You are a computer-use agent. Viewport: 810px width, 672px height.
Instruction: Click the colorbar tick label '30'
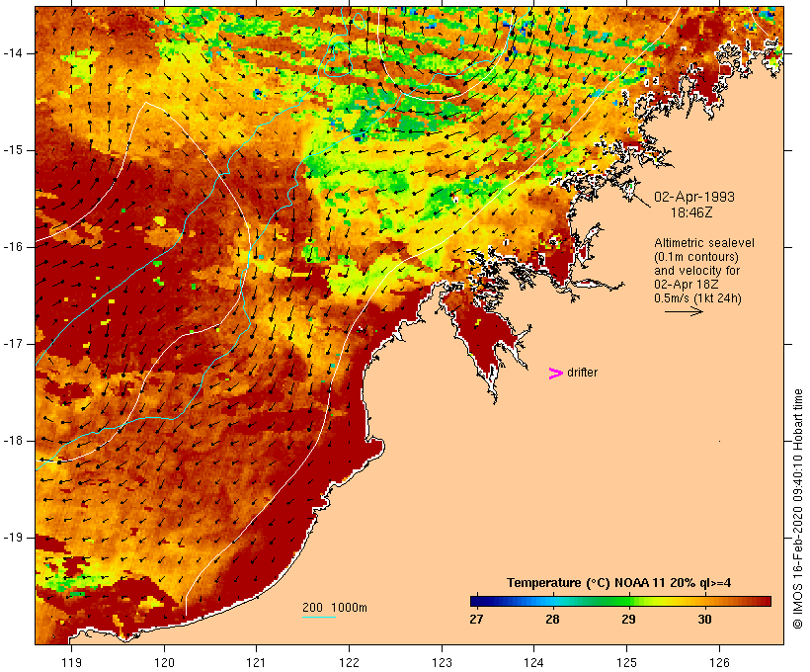pos(704,620)
